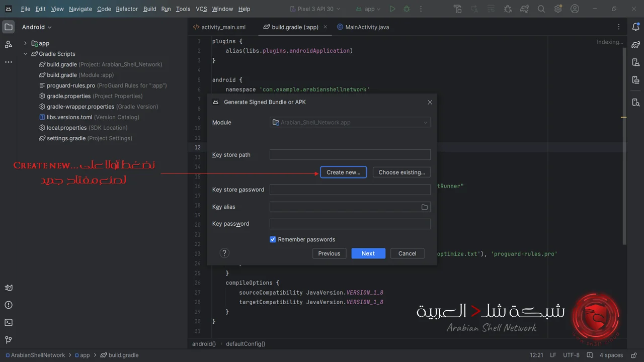Click the UTF-8 encoding in status bar
644x362 pixels.
[x=571, y=355]
